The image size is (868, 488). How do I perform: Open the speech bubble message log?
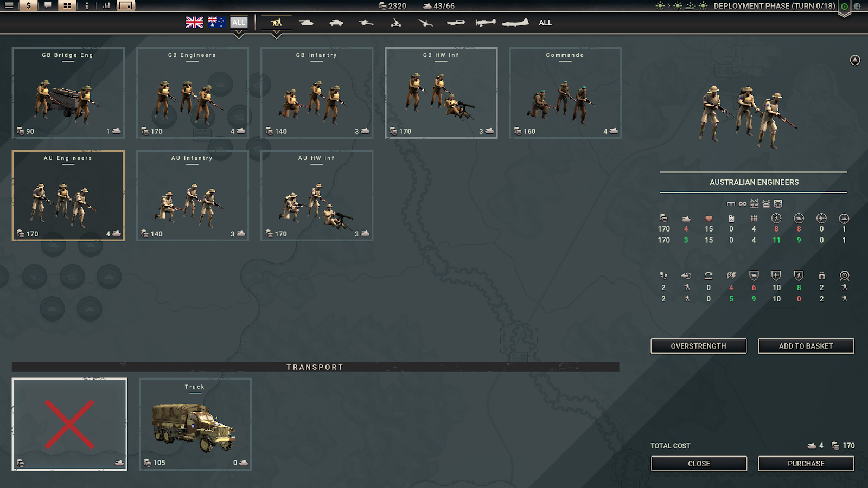pos(48,5)
